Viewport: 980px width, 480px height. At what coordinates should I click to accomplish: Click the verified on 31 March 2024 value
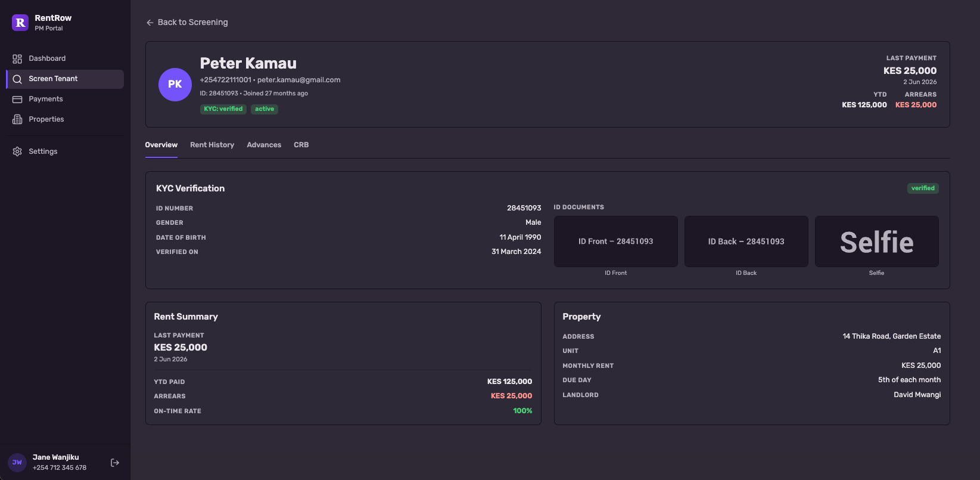pos(517,252)
